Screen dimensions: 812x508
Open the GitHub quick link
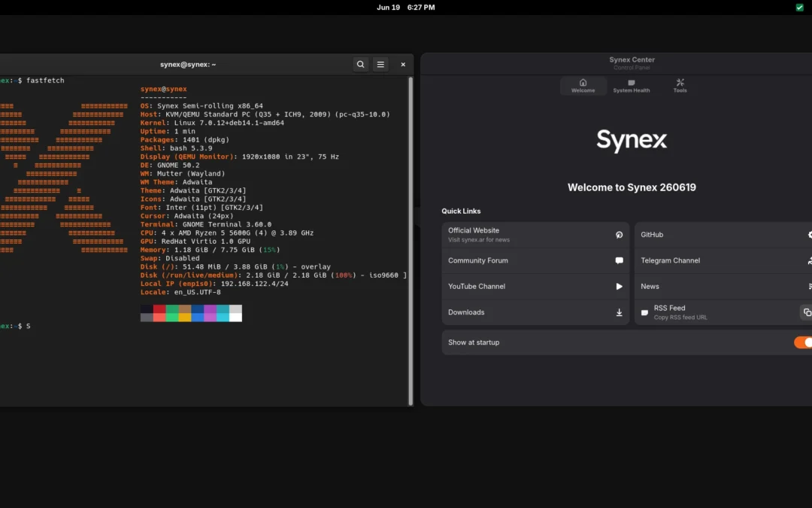tap(723, 235)
